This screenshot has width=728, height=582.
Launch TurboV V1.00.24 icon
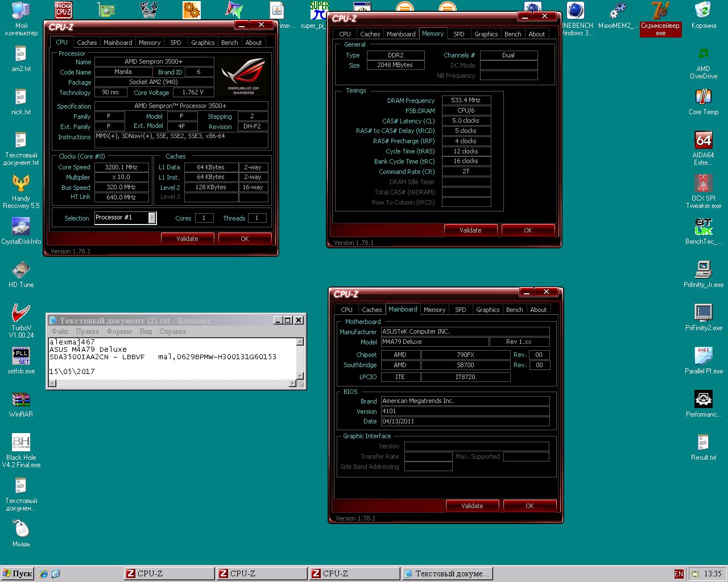[x=21, y=322]
